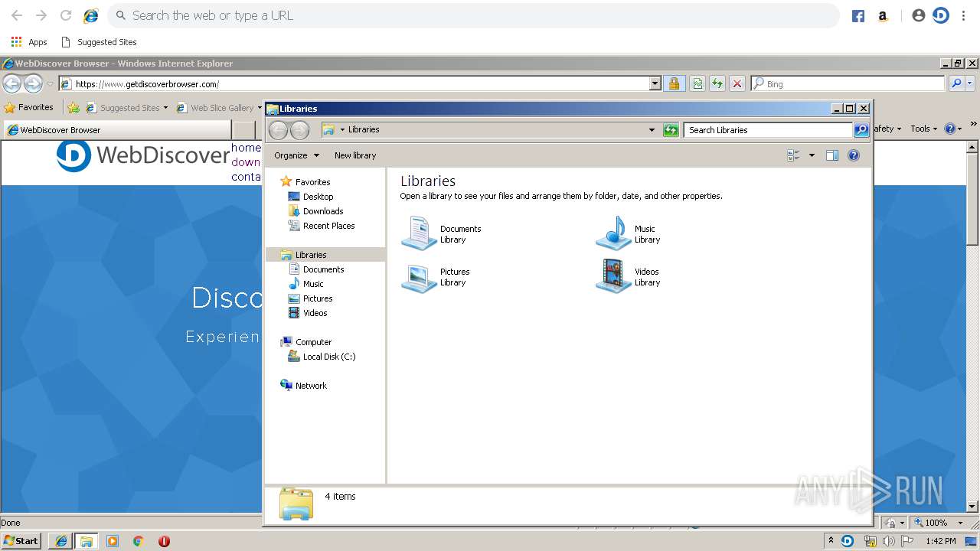Click the home link on WebDiscover page

246,148
